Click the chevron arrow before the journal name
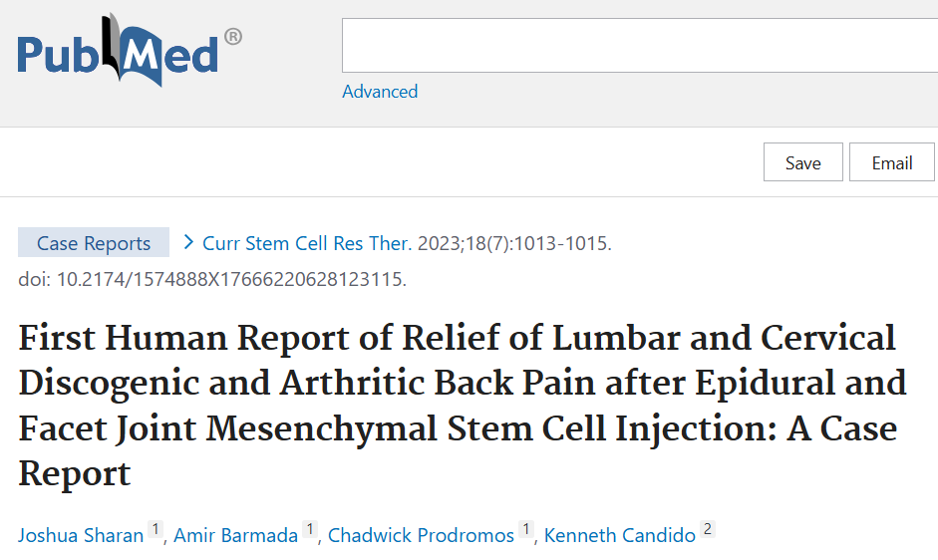 point(187,242)
